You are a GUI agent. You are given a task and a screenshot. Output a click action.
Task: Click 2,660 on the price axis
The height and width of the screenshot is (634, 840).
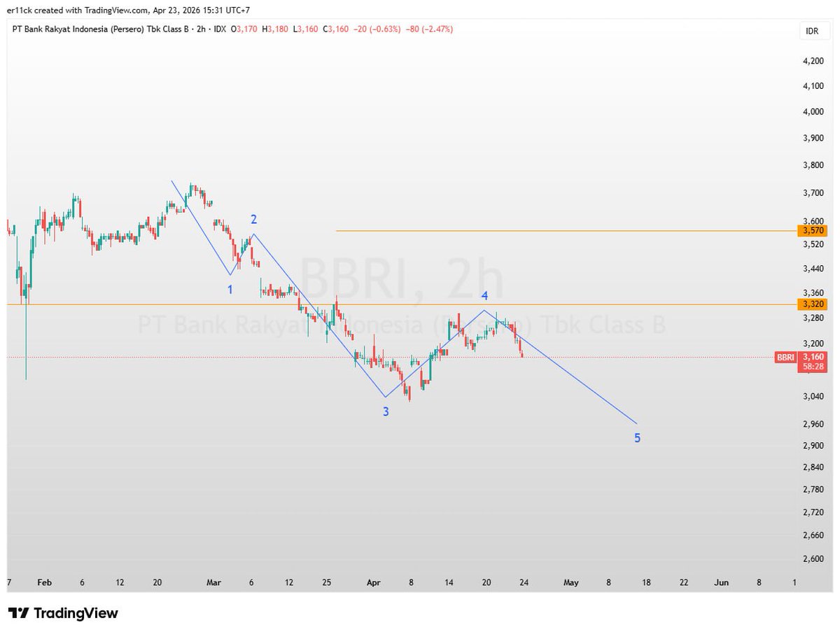[813, 536]
